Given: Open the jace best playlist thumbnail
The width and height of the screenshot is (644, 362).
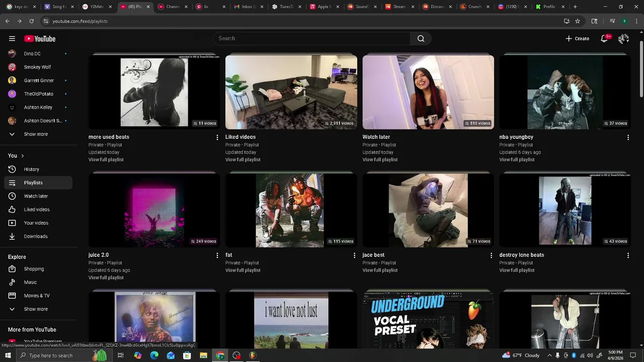Looking at the screenshot, I should pyautogui.click(x=428, y=210).
